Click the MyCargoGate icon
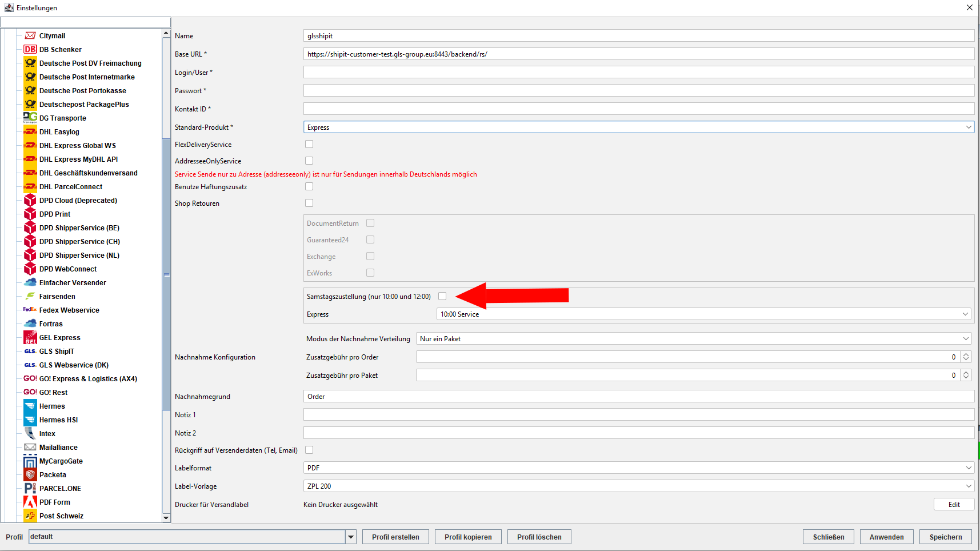Image resolution: width=980 pixels, height=551 pixels. tap(30, 461)
